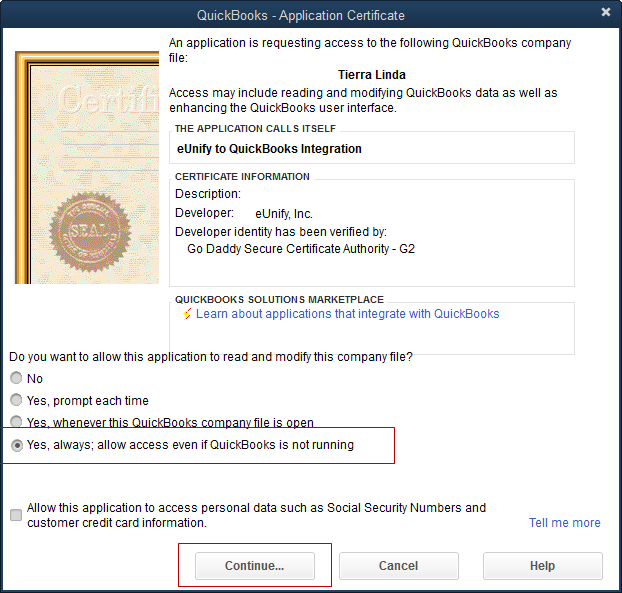622x593 pixels.
Task: Click the certificate seal image
Action: tap(90, 232)
